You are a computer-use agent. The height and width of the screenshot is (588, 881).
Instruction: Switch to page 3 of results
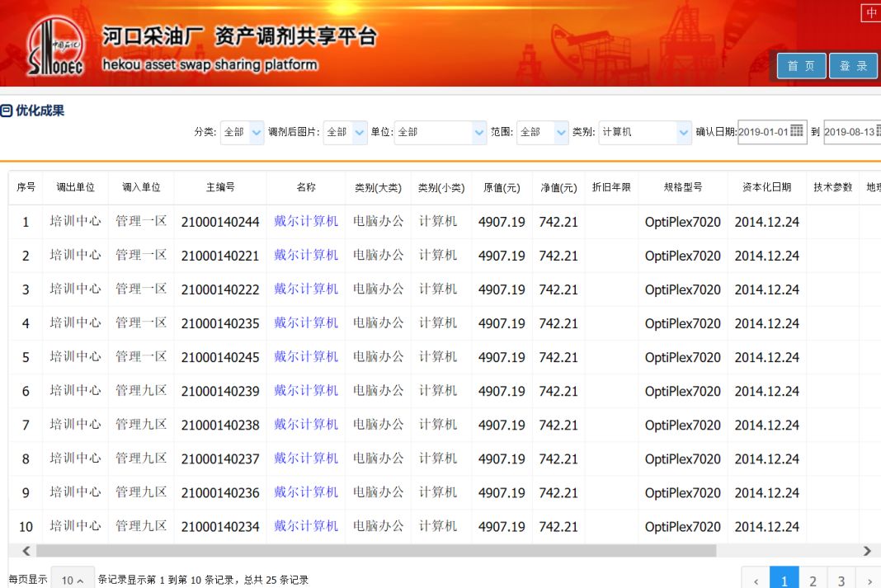[x=841, y=581]
